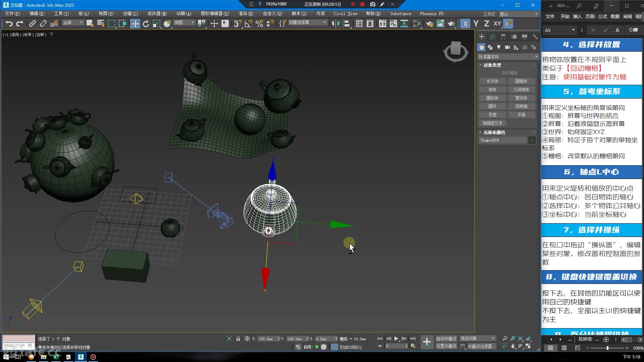Click the Mirror tool icon
This screenshot has height=362, width=644.
[335, 23]
